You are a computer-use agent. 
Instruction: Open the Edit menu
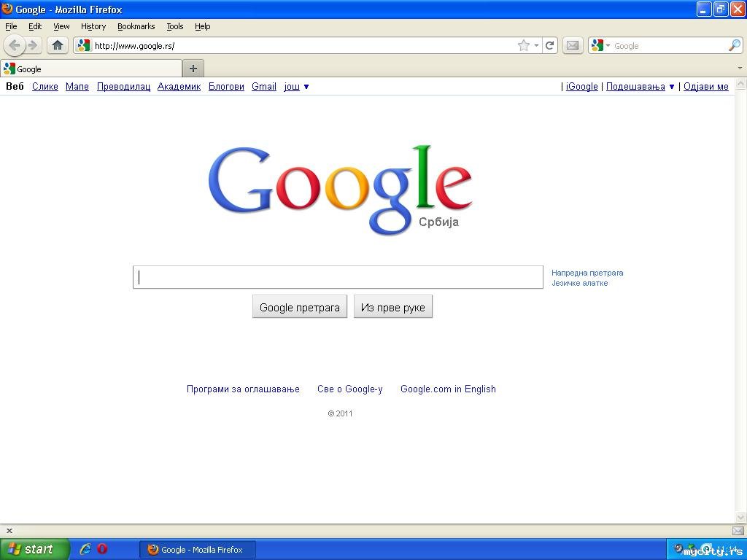(35, 26)
